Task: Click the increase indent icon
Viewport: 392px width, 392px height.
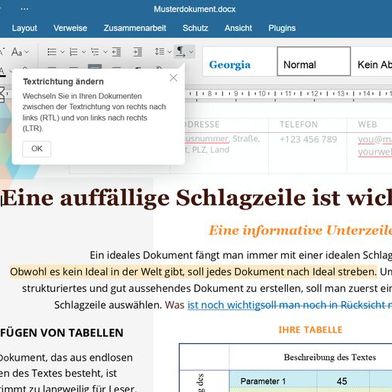Action: 137,52
